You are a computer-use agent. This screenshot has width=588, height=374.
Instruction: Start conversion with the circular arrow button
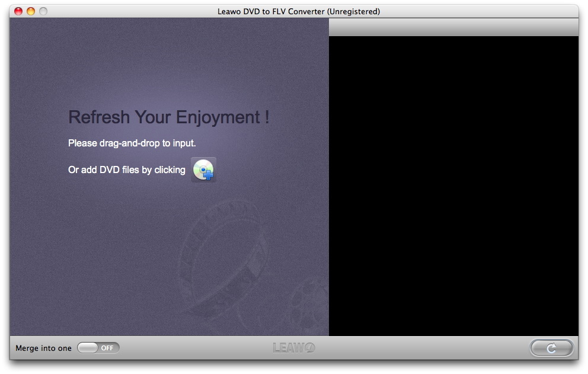[551, 348]
